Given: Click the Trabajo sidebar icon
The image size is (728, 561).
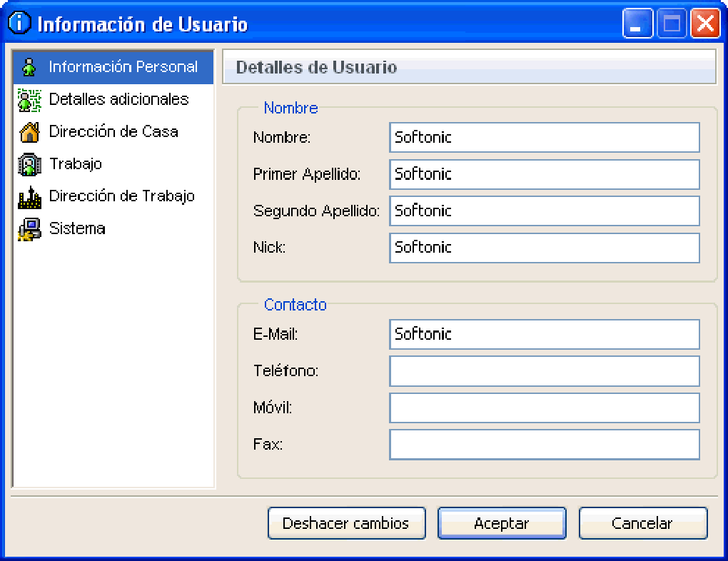Looking at the screenshot, I should [x=29, y=164].
